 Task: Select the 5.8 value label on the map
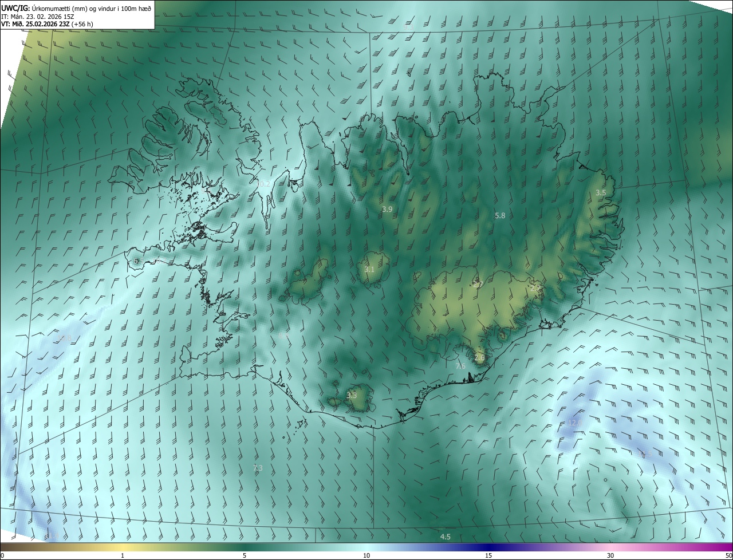tap(500, 215)
